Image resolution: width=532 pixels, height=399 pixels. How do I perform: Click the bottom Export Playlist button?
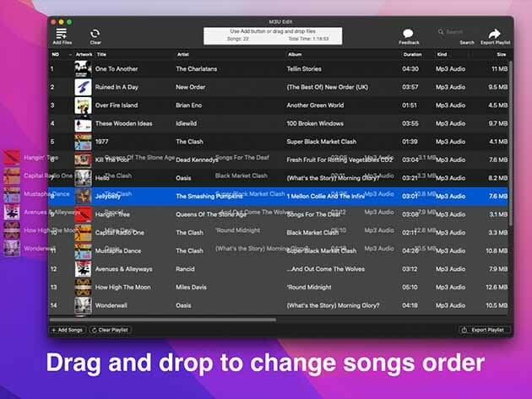coord(485,330)
